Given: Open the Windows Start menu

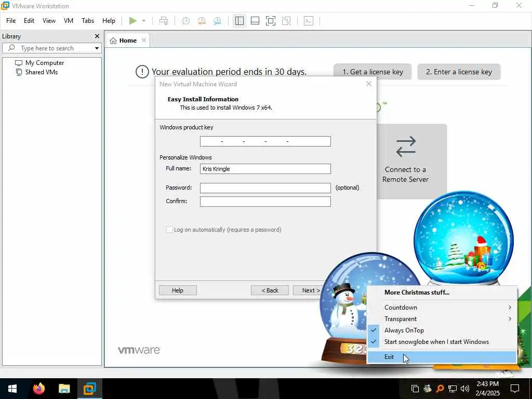Looking at the screenshot, I should [12, 389].
